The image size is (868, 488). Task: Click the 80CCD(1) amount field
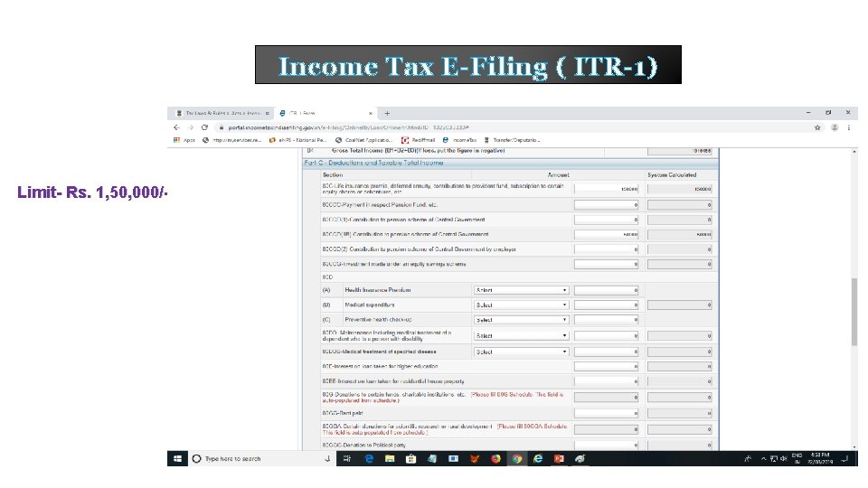[606, 220]
